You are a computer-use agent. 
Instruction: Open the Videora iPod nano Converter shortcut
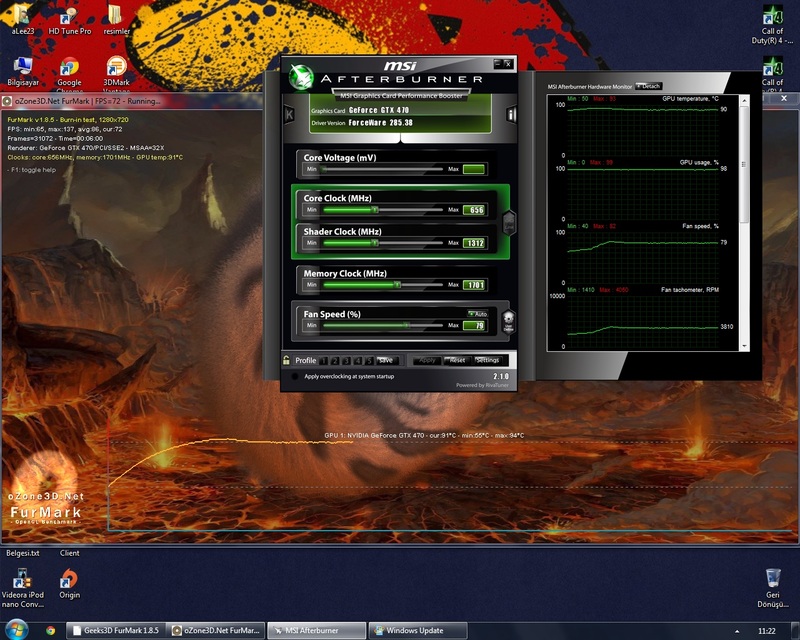(22, 588)
